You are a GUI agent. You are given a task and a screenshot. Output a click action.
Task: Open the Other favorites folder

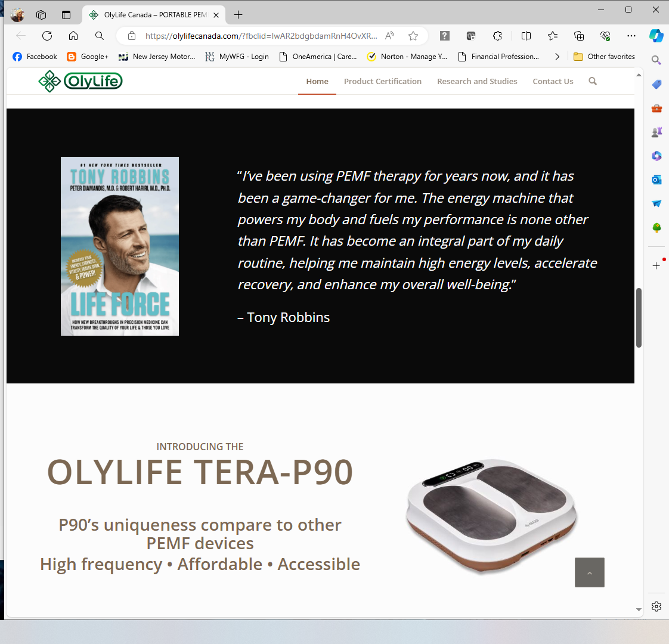pos(604,56)
